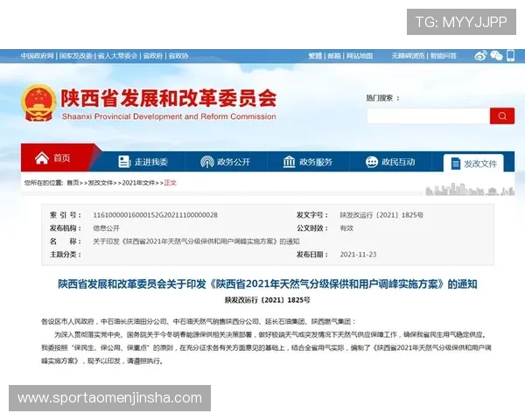Click the red search magnifier button
Image resolution: width=525 pixels, height=420 pixels.
pyautogui.click(x=502, y=115)
